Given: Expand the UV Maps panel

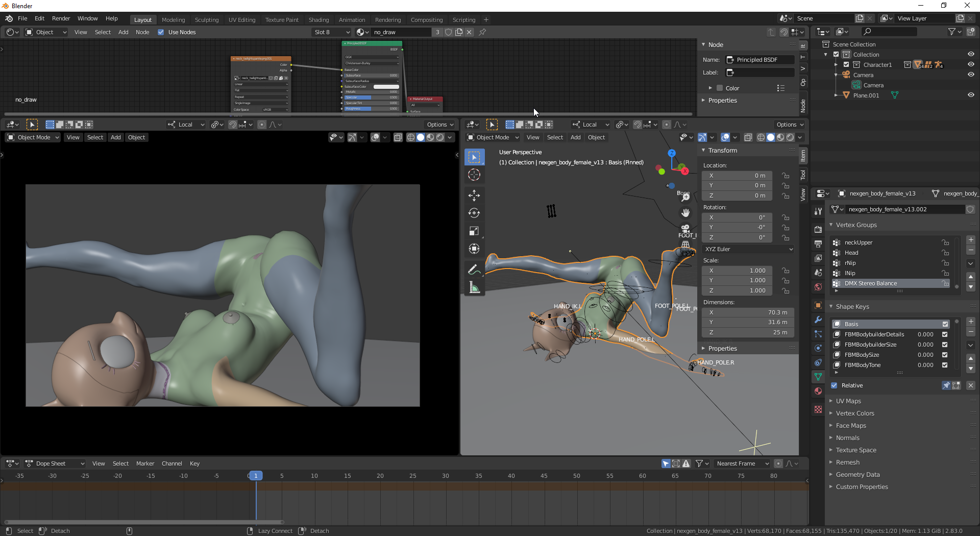Looking at the screenshot, I should 848,401.
